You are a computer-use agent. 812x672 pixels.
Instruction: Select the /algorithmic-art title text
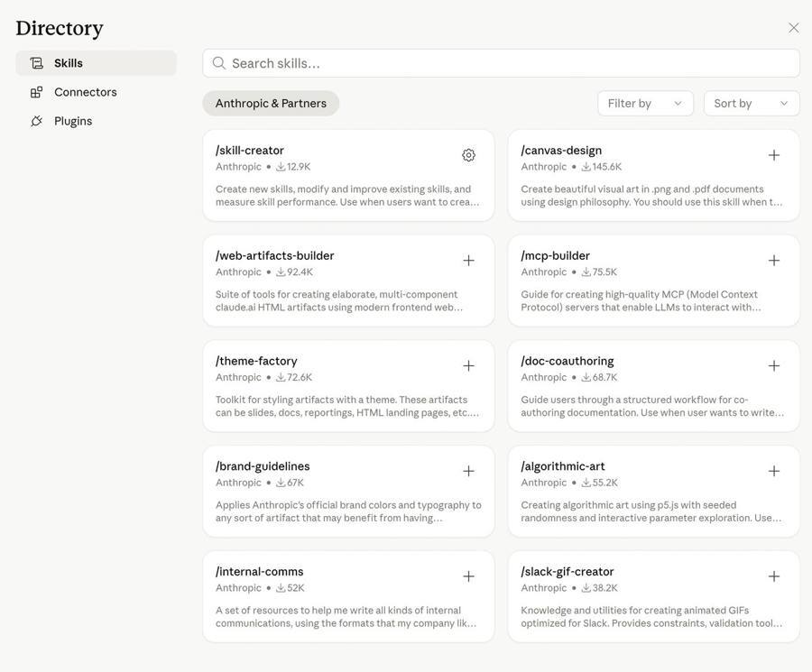point(562,466)
